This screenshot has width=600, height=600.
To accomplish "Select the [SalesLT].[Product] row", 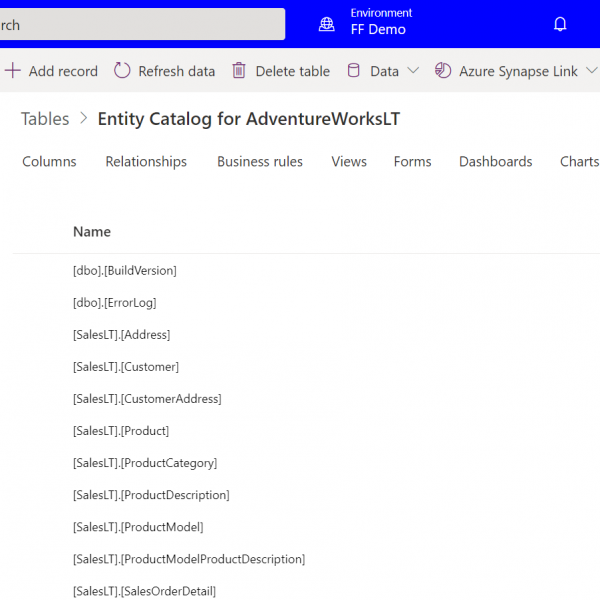I will 121,431.
